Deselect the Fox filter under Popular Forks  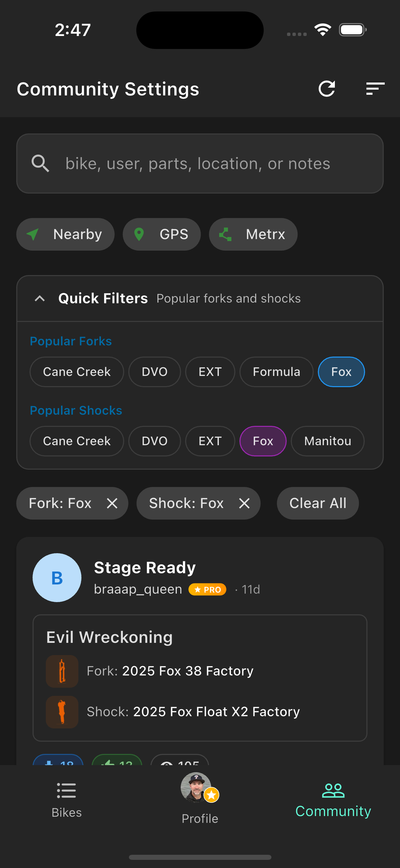(x=341, y=372)
